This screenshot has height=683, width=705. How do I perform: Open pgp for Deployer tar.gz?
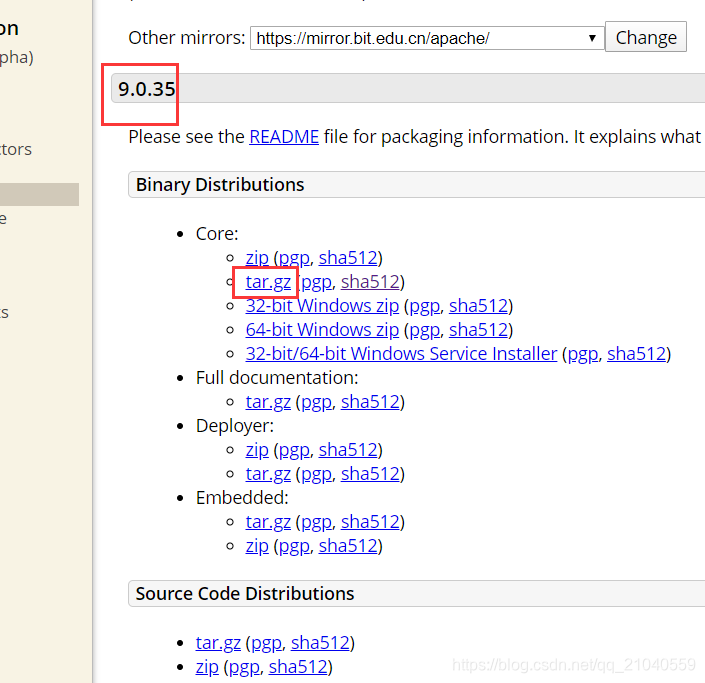click(317, 474)
